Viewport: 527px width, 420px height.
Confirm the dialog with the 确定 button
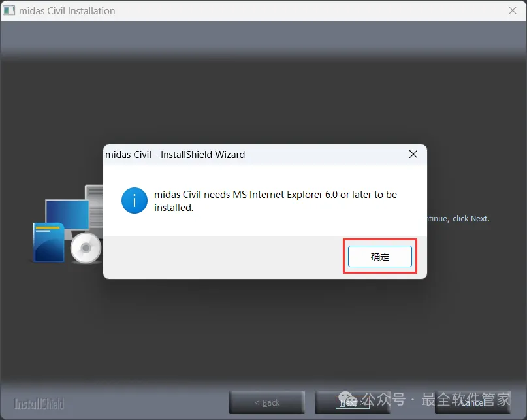coord(380,257)
